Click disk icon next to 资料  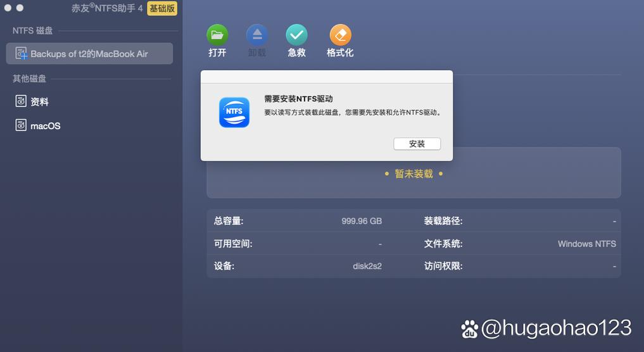(x=21, y=101)
